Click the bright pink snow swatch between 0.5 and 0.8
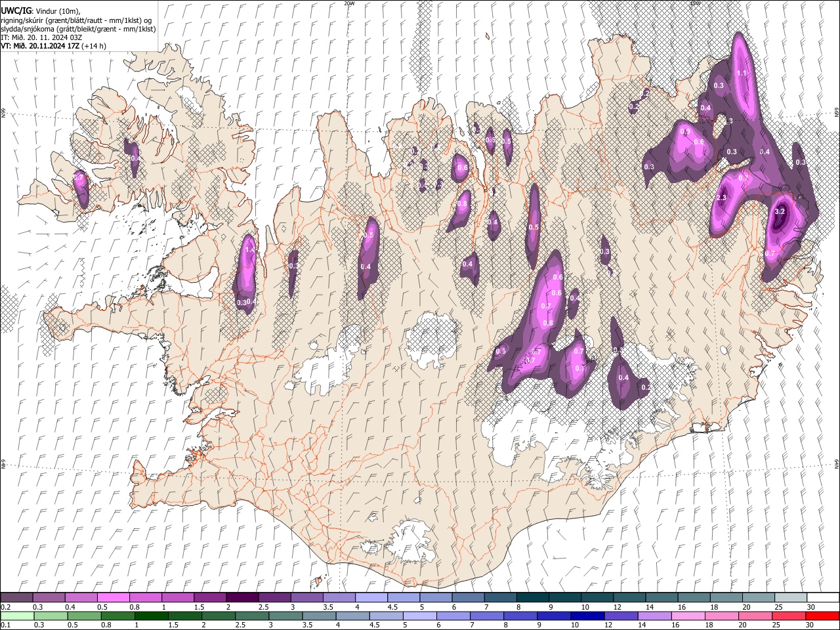The width and height of the screenshot is (840, 630). [x=113, y=597]
